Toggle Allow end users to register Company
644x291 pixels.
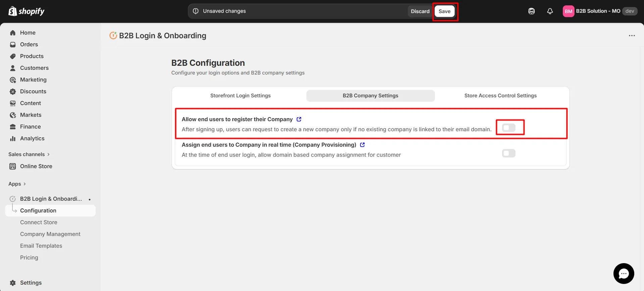coord(509,128)
